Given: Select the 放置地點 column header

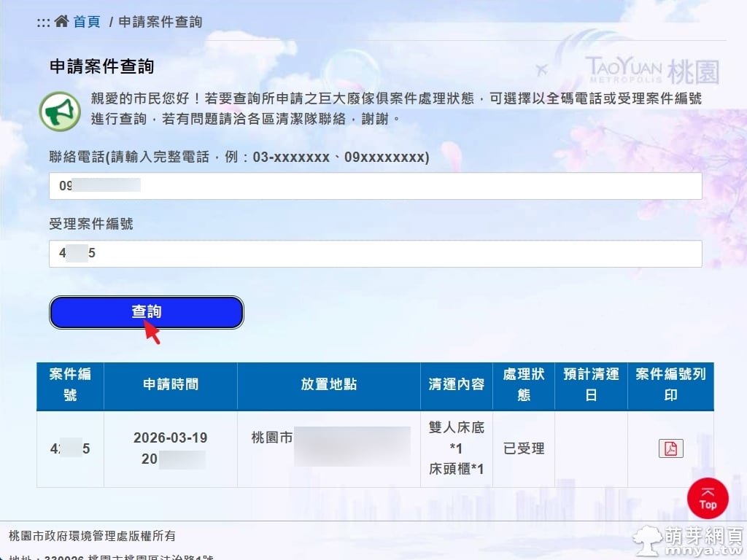Looking at the screenshot, I should pos(328,385).
